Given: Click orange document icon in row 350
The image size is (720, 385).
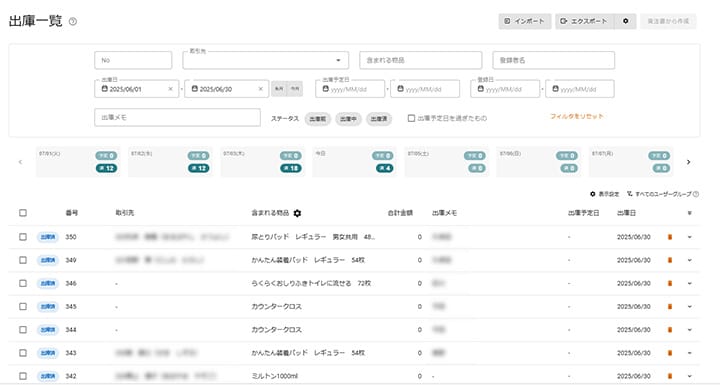Looking at the screenshot, I should (x=669, y=237).
